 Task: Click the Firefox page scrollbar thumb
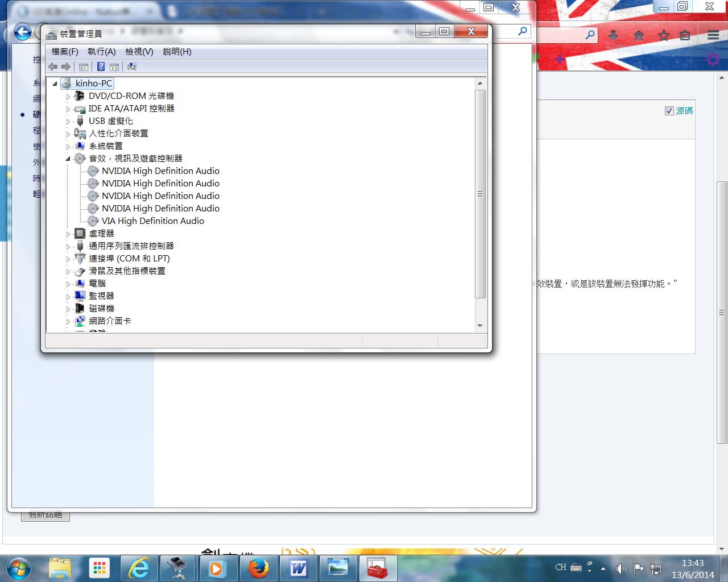click(722, 313)
